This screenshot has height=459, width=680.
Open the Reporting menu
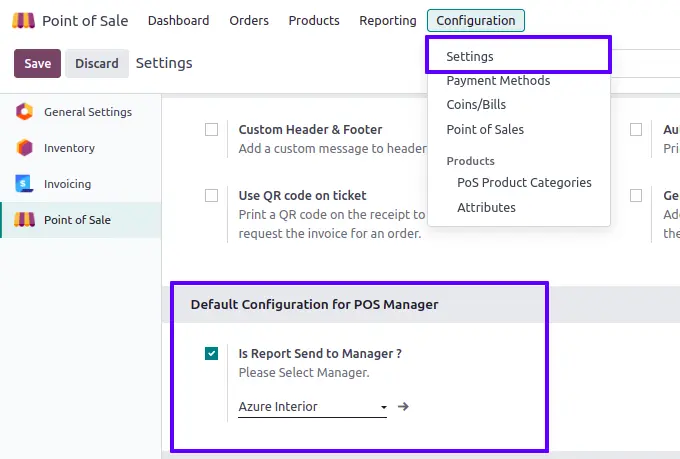coord(388,20)
